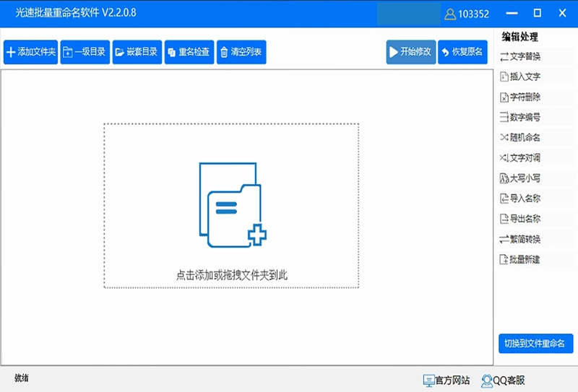Maximize the application window
The image size is (578, 392).
(x=537, y=13)
